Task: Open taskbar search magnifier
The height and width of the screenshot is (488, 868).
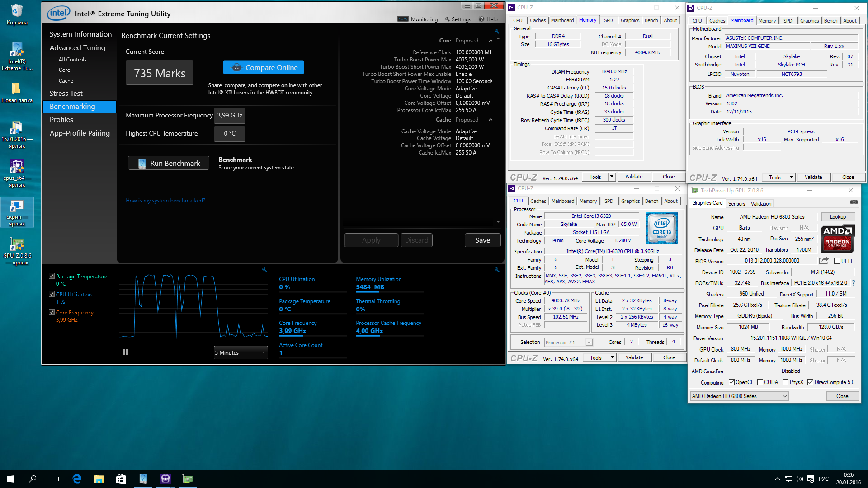Action: coord(33,479)
